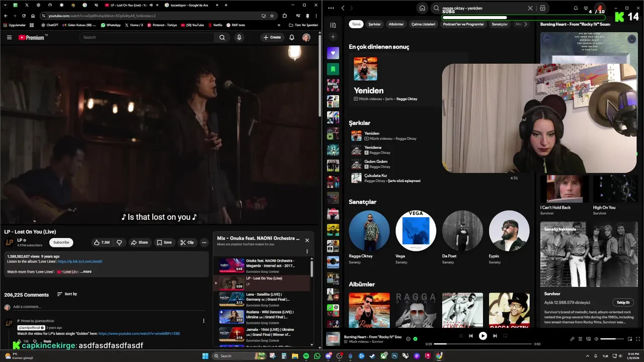Enter Spotify full screen view
This screenshot has width=644, height=362.
tap(638, 339)
